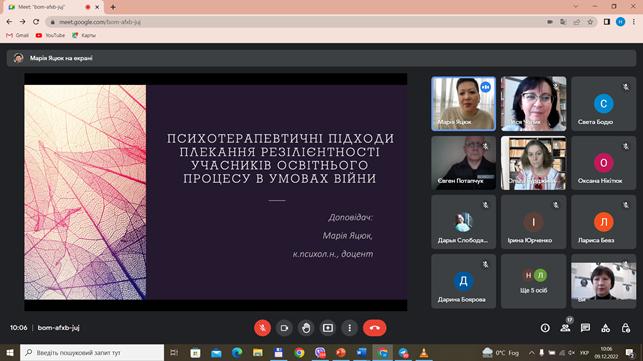The width and height of the screenshot is (643, 361).
Task: Unmute the microphone in Meet controls
Action: tap(262, 328)
